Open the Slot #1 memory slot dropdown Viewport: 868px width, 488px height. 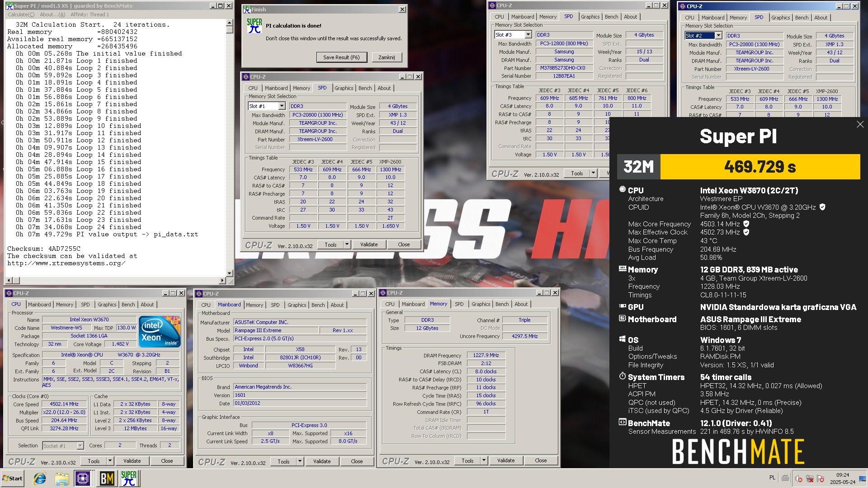[282, 106]
